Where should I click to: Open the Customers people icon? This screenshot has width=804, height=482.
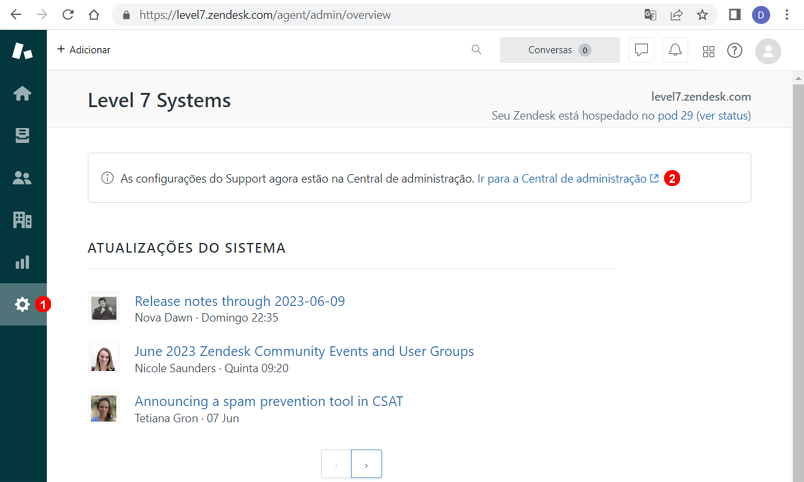click(22, 178)
